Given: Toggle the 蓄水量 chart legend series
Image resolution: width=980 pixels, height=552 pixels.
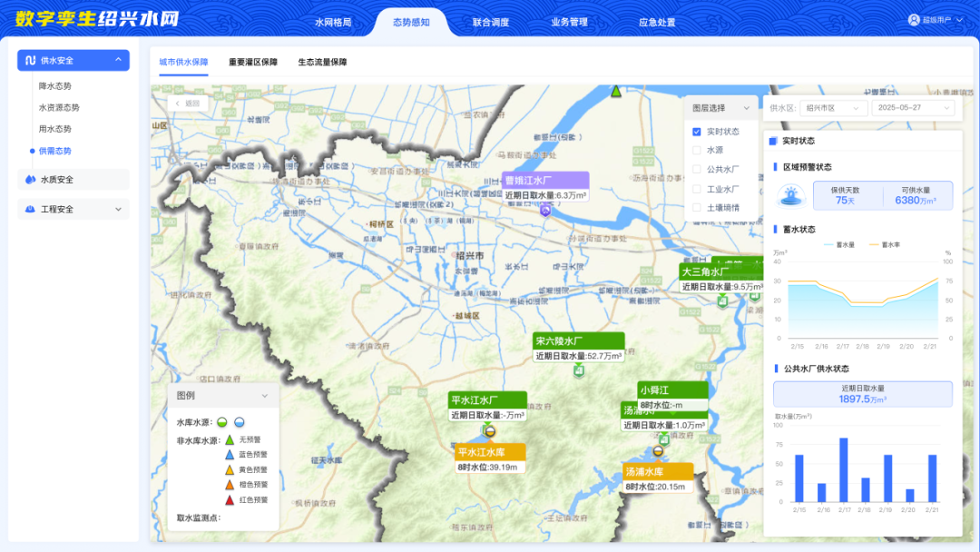Looking at the screenshot, I should (838, 245).
